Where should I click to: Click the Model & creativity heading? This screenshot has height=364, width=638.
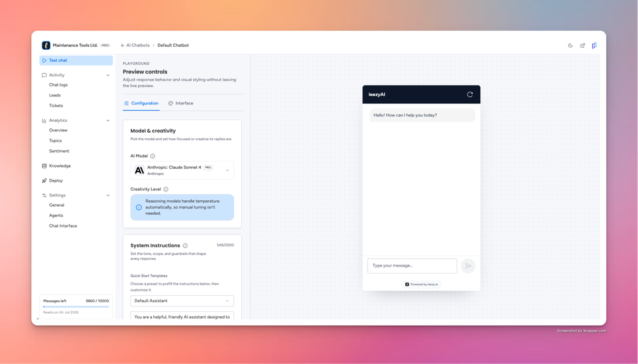tap(153, 131)
